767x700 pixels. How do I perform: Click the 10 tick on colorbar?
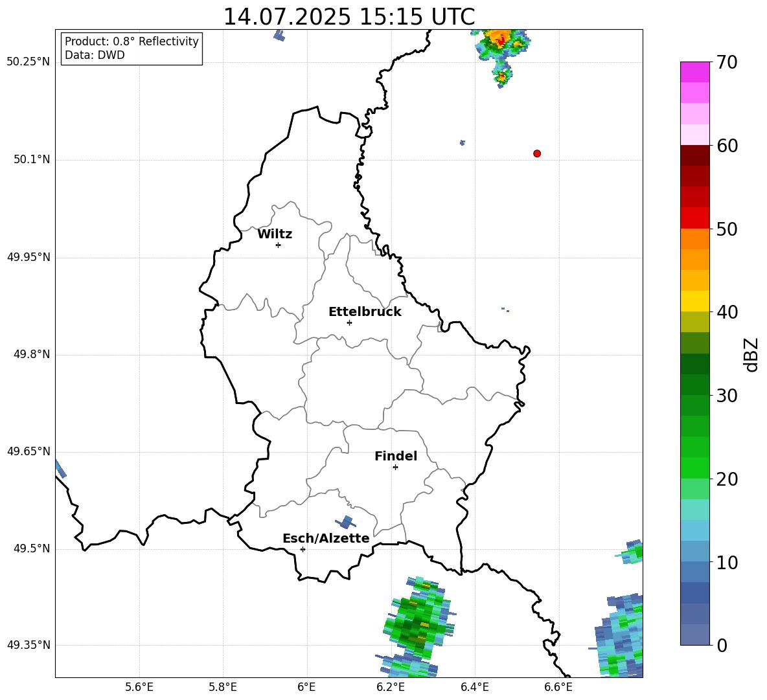(727, 562)
